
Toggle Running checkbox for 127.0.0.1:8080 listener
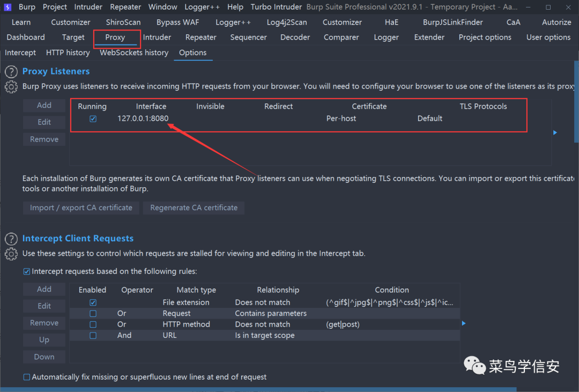pyautogui.click(x=93, y=119)
